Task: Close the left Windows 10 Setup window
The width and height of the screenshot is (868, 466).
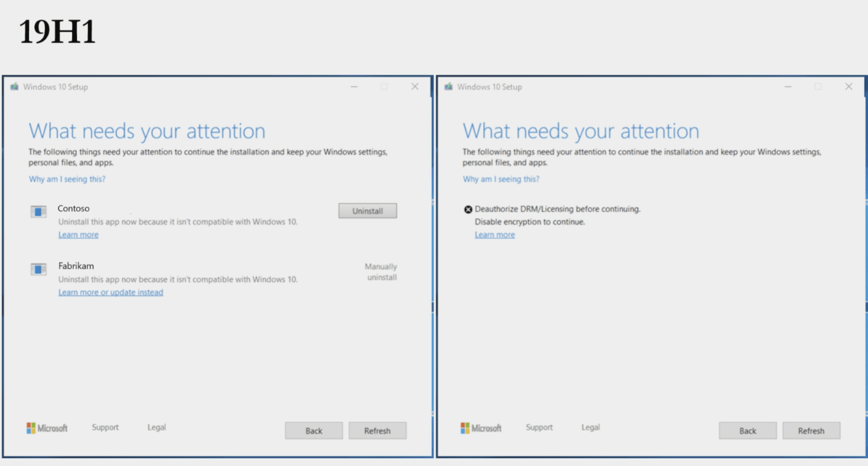Action: click(x=415, y=87)
